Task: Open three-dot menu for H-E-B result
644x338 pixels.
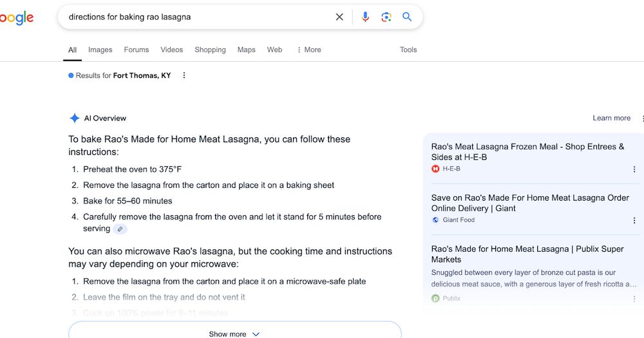Action: pos(634,169)
